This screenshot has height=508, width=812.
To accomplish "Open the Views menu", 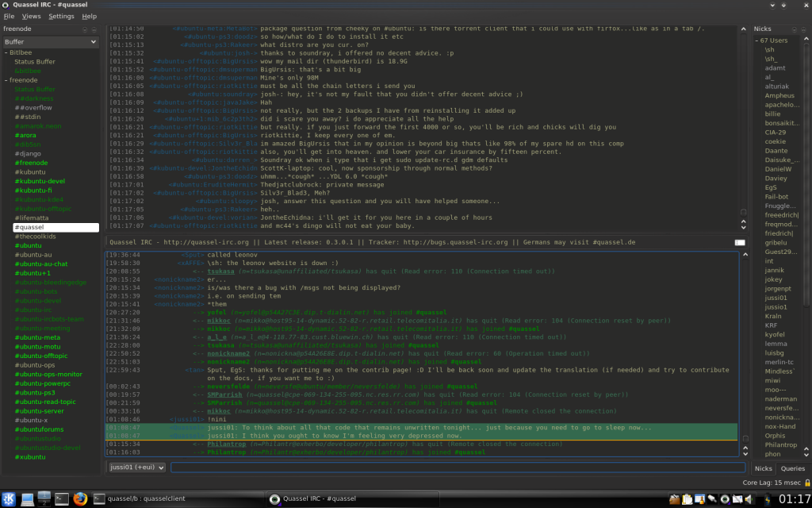I will 31,16.
